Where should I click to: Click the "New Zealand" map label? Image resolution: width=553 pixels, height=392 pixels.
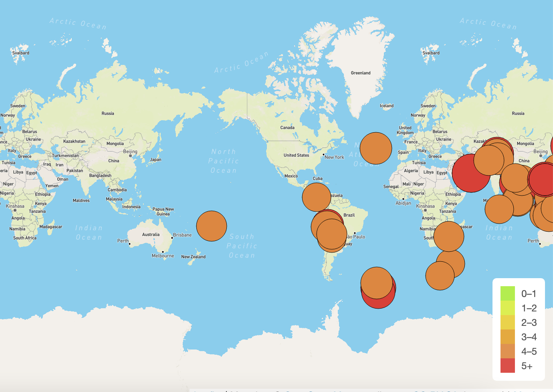point(193,257)
